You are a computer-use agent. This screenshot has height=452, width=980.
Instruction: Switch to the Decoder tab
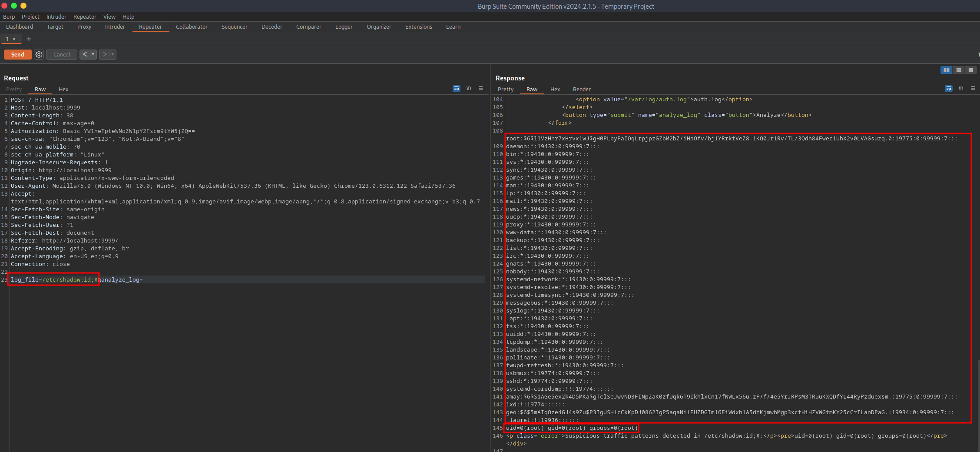tap(272, 27)
